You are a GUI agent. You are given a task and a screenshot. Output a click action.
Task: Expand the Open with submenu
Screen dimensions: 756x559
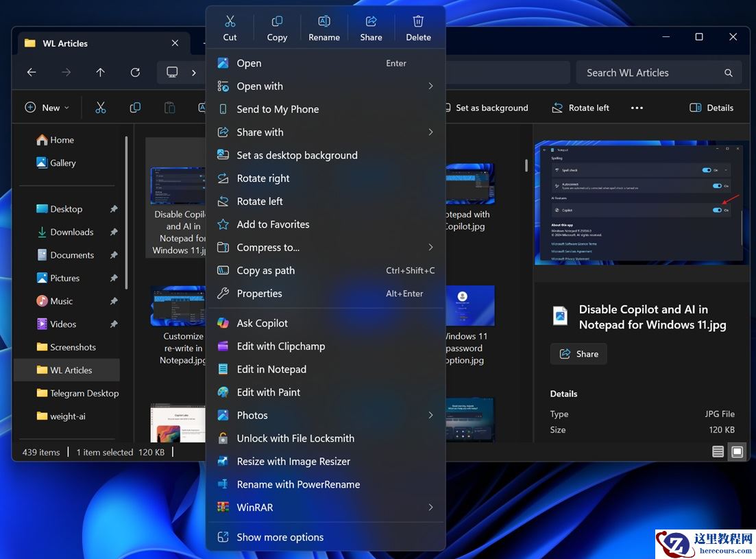click(x=325, y=86)
